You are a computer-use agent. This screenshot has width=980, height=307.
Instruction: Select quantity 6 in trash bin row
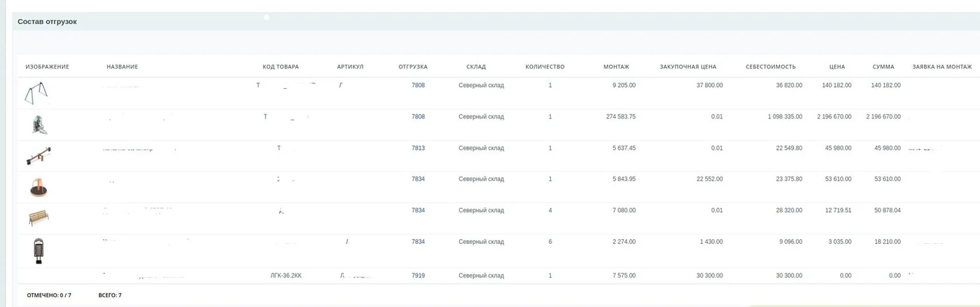(x=550, y=242)
